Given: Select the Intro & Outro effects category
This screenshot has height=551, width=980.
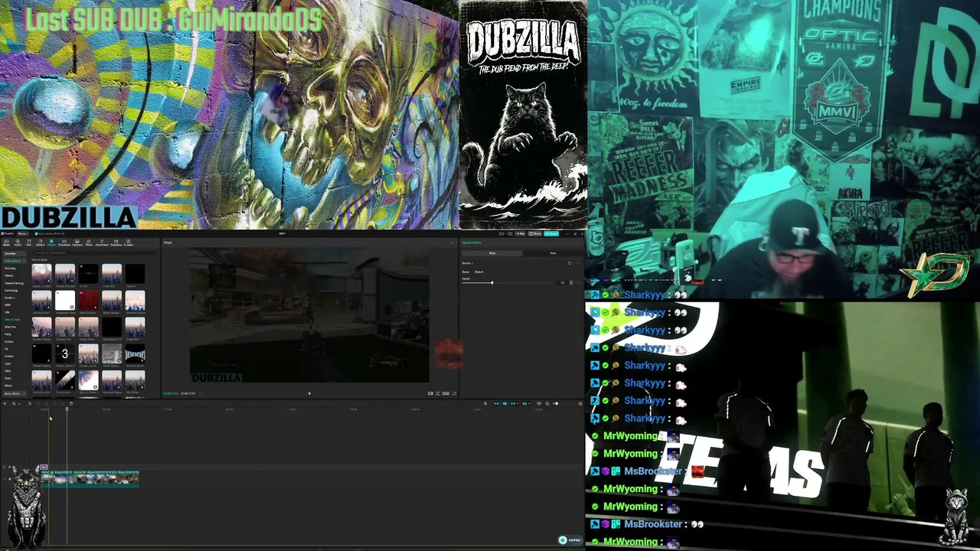Looking at the screenshot, I should pos(13,320).
